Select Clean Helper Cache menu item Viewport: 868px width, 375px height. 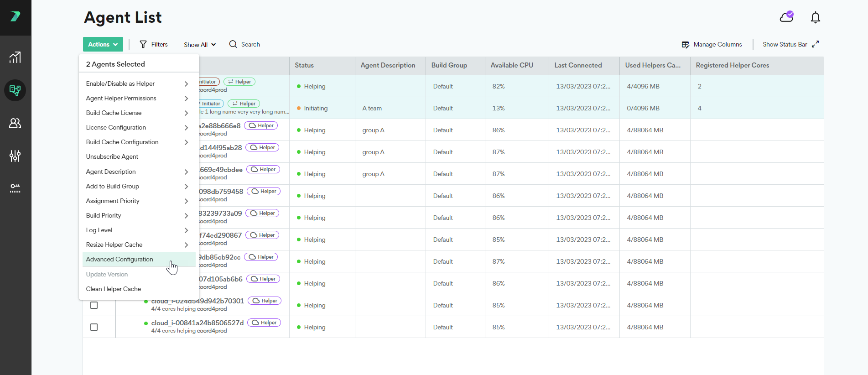coord(114,289)
